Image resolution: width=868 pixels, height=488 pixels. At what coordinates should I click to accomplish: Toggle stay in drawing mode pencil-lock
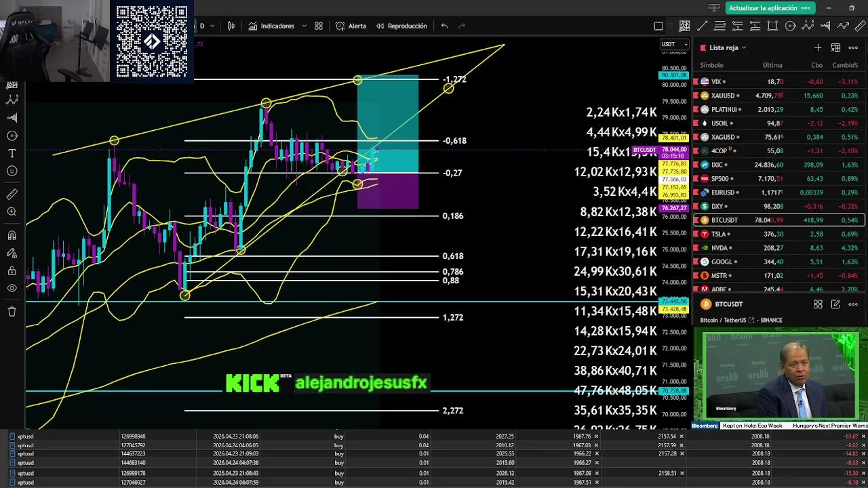click(x=12, y=253)
